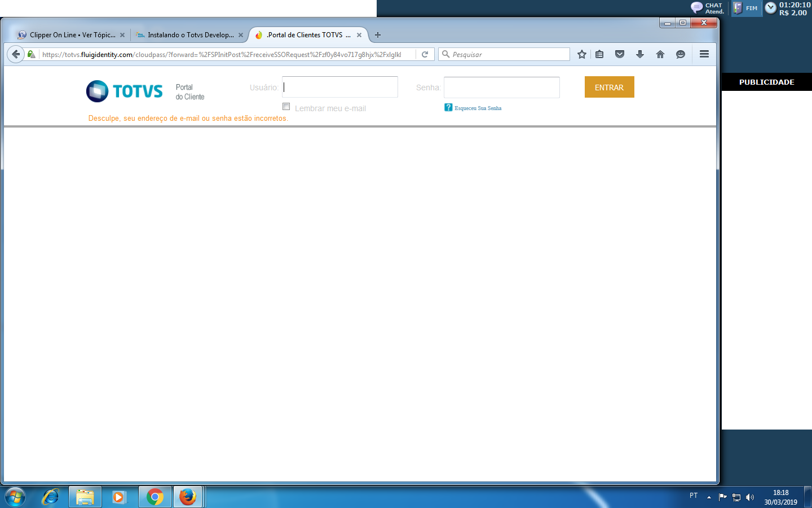812x508 pixels.
Task: Tick the Lembrar meu e-mail checkbox
Action: tap(286, 107)
